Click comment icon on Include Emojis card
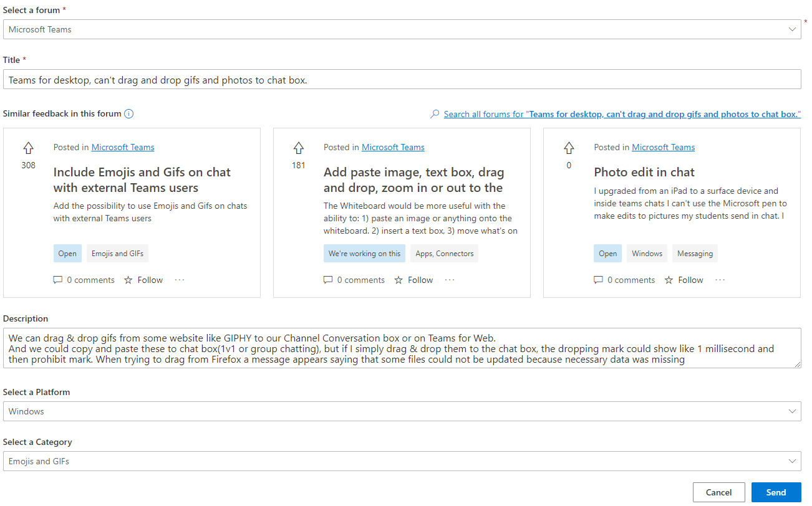Screen dimensions: 812x506 (58, 280)
